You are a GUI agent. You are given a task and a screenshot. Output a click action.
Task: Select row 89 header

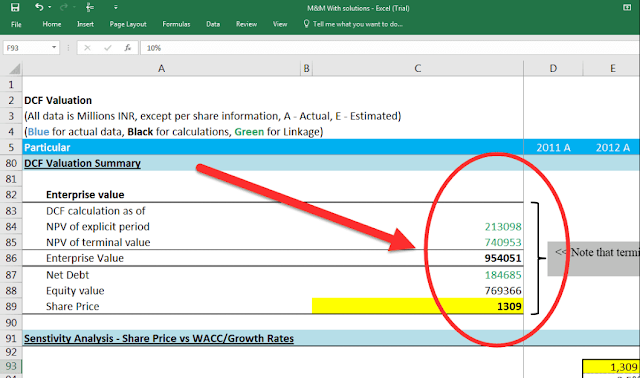click(11, 306)
